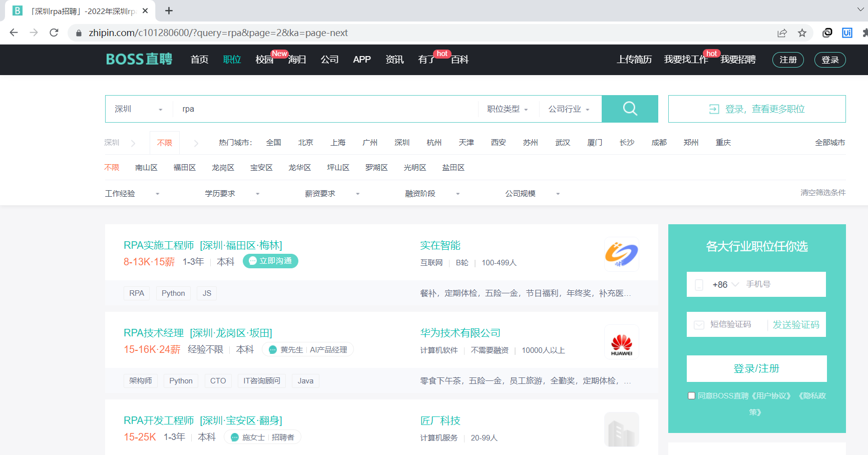Click the 短信验证码 input field
The image size is (868, 455).
pyautogui.click(x=736, y=324)
